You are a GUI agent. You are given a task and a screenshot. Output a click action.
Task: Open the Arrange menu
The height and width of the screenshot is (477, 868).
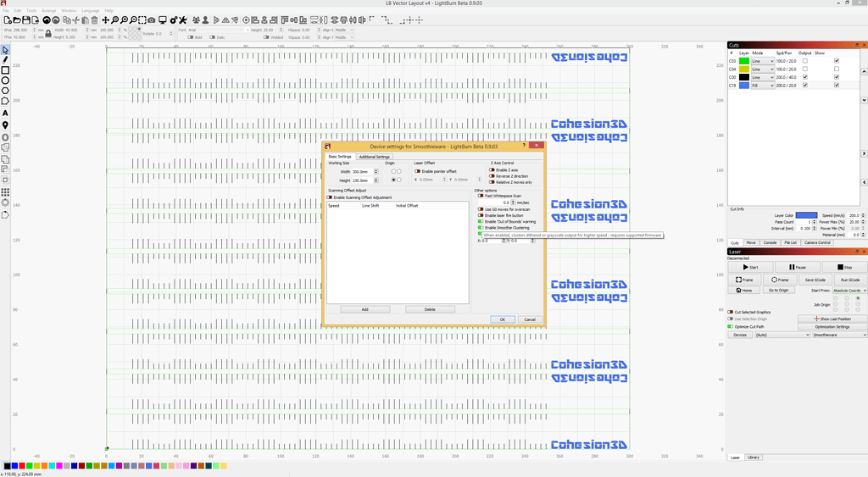48,10
